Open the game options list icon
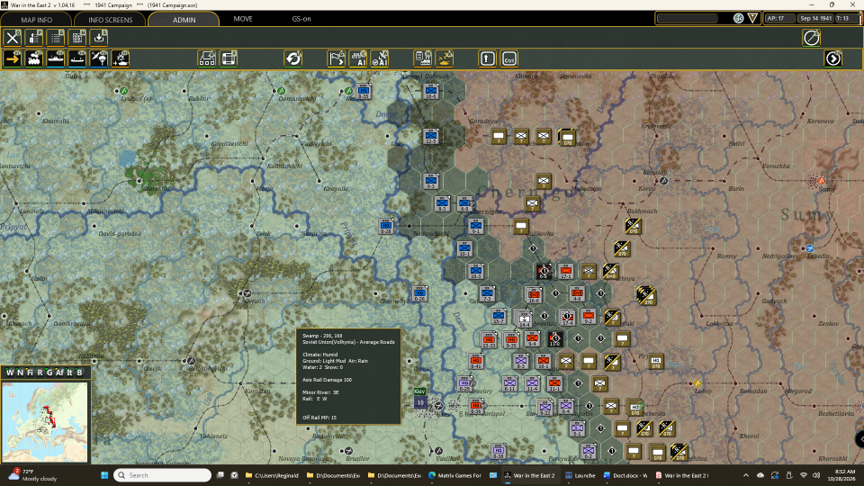Screen dimensions: 864x486 point(56,37)
